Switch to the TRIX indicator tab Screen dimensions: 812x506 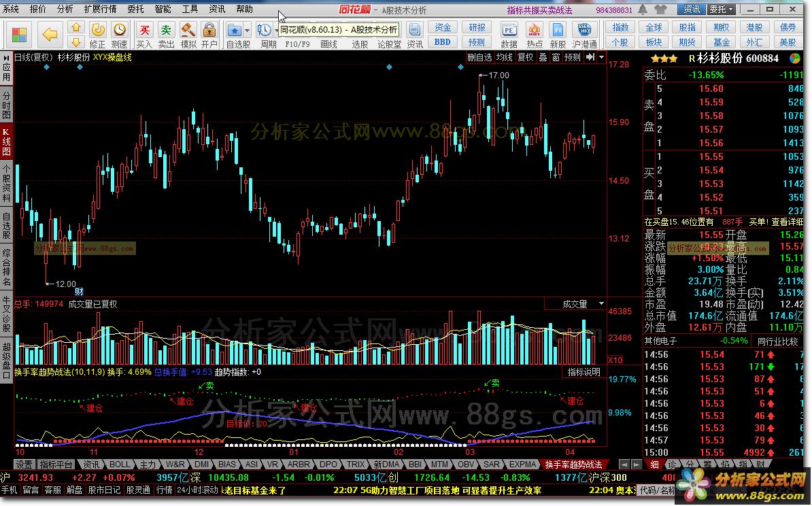point(356,465)
